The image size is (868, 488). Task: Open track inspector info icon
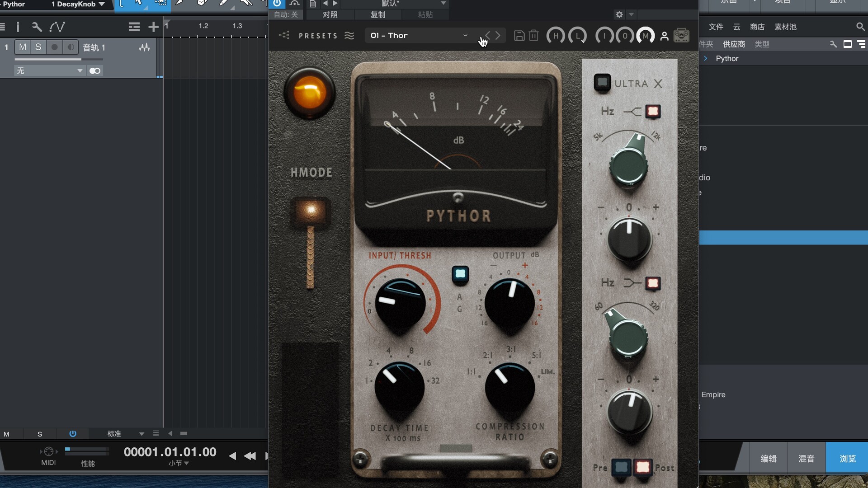pyautogui.click(x=18, y=27)
